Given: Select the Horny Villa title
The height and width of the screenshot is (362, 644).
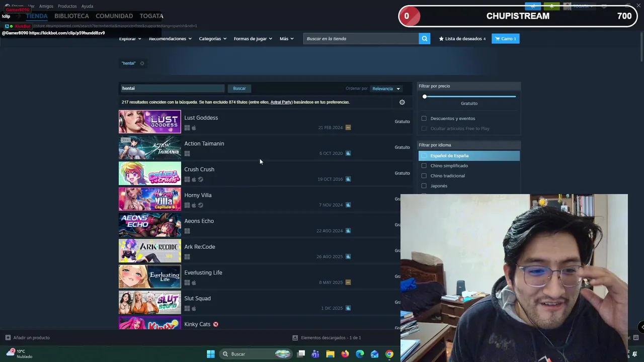Looking at the screenshot, I should pos(198,195).
